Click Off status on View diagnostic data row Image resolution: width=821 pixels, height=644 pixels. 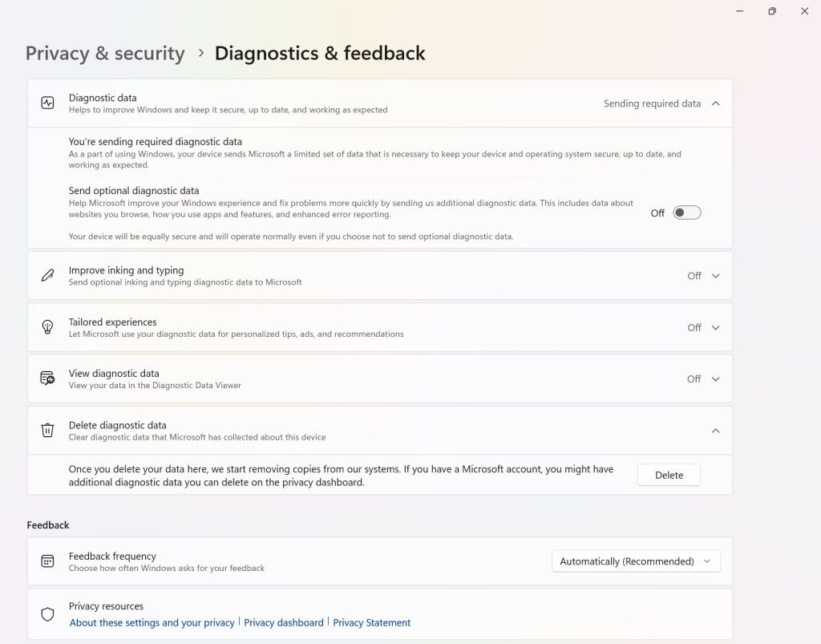[x=694, y=379]
